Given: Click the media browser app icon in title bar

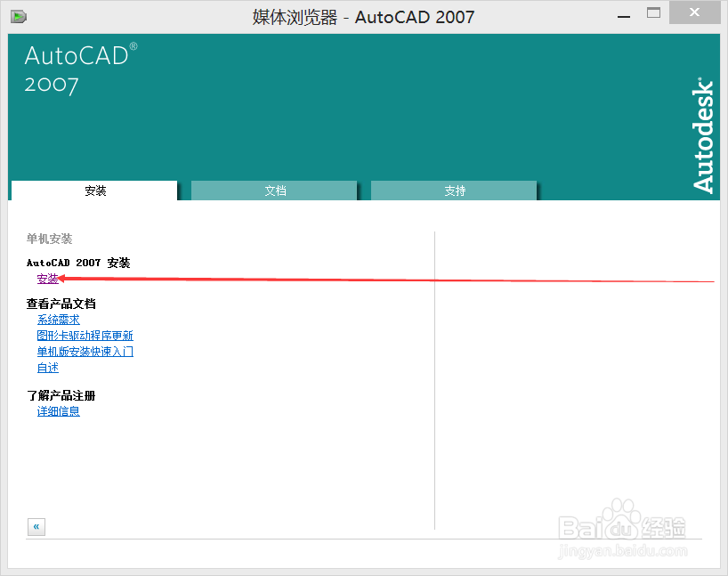Looking at the screenshot, I should pyautogui.click(x=19, y=17).
